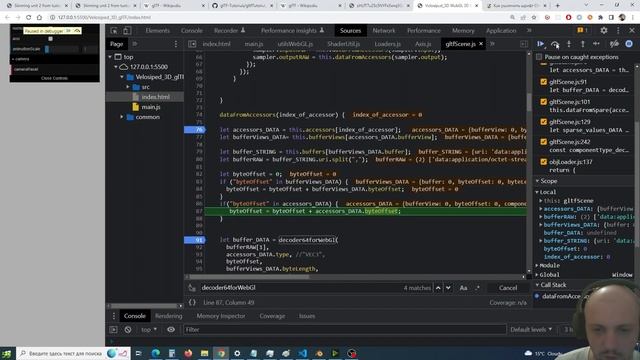640x360 pixels.
Task: Uncheck breakpoint gltfScene.js:91
Action: tap(543, 82)
